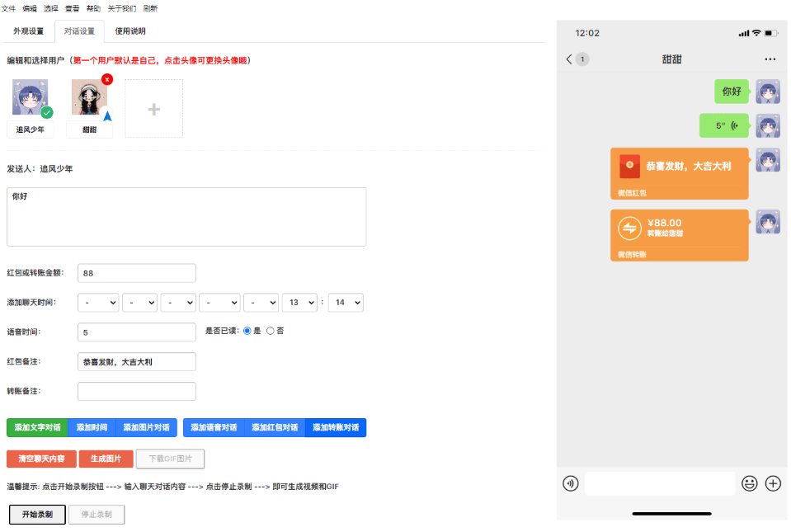The width and height of the screenshot is (791, 532).
Task: Tap the plus icon in chat bar
Action: click(x=773, y=483)
